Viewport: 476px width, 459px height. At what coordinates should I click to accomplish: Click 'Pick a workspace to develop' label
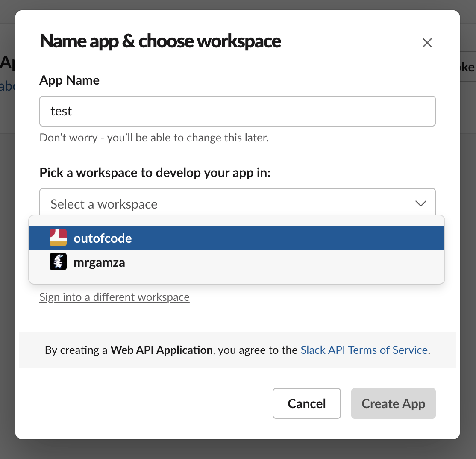[155, 173]
